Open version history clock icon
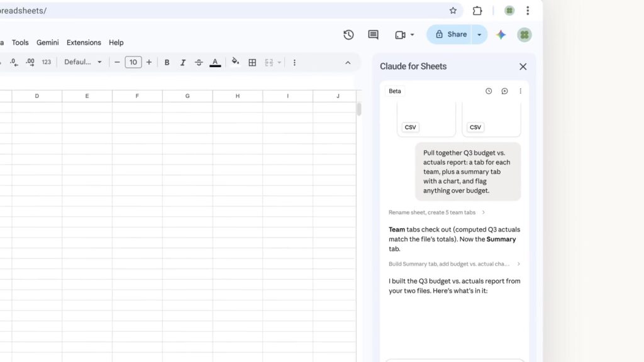 click(348, 35)
